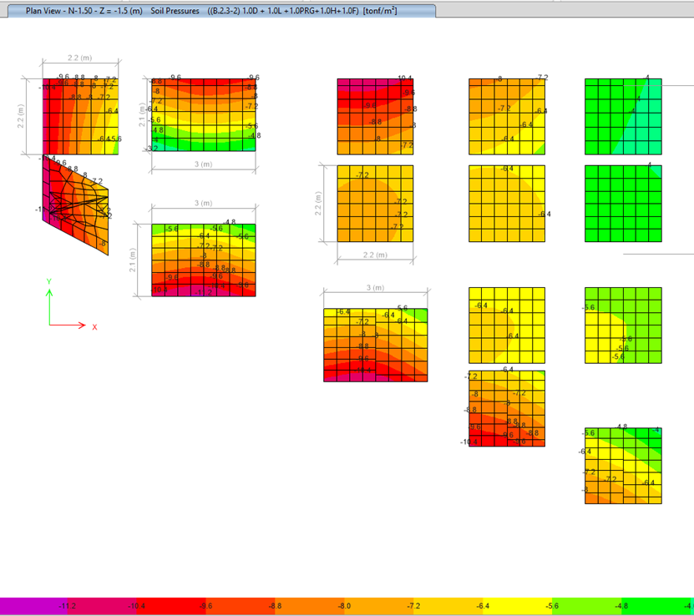Click the -6.4 yellow legend color band

tap(481, 606)
